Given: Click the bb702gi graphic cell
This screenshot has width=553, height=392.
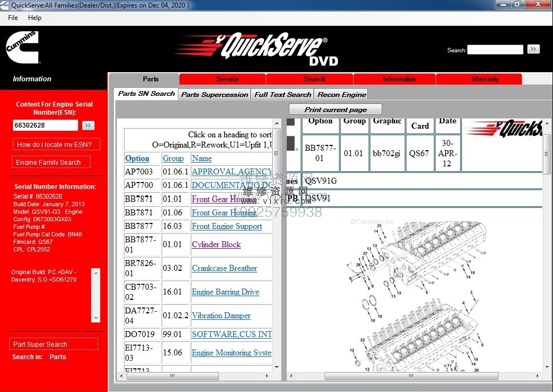Looking at the screenshot, I should coord(387,153).
